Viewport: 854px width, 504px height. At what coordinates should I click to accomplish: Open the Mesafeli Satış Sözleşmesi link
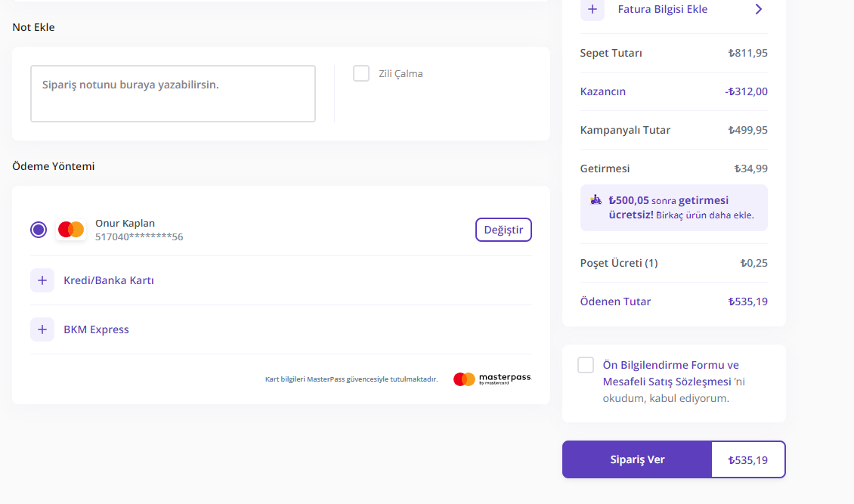[x=667, y=382]
